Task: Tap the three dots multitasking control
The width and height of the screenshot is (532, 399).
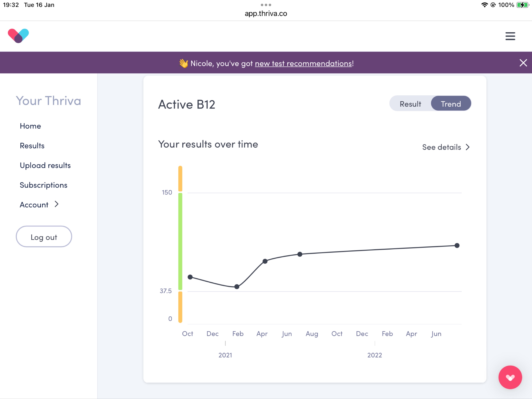Action: point(266,5)
